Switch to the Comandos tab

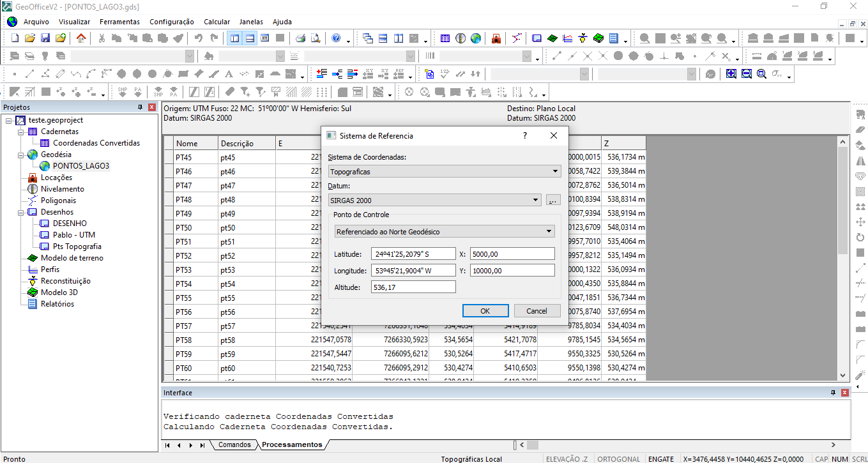click(x=234, y=444)
